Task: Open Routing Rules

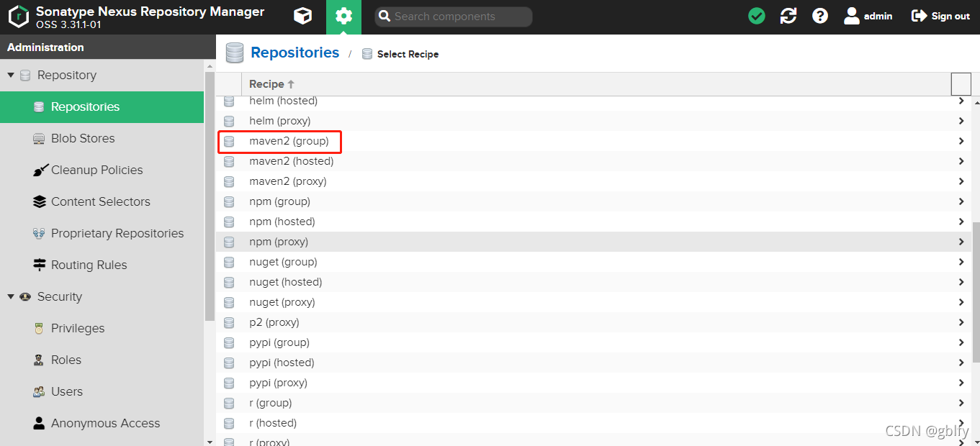Action: 89,265
